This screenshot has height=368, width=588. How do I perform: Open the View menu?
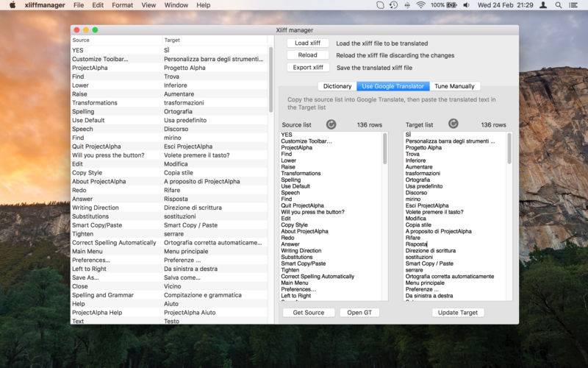[148, 5]
